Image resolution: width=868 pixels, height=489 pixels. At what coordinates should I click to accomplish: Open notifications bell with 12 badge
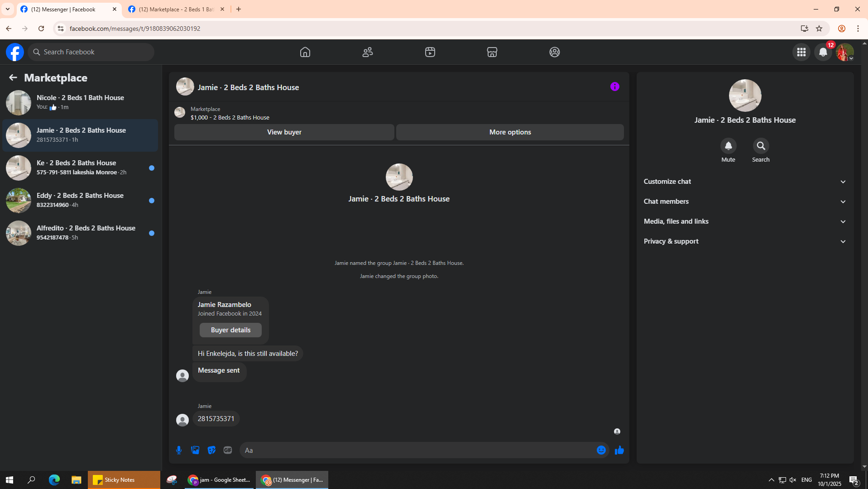pyautogui.click(x=823, y=52)
